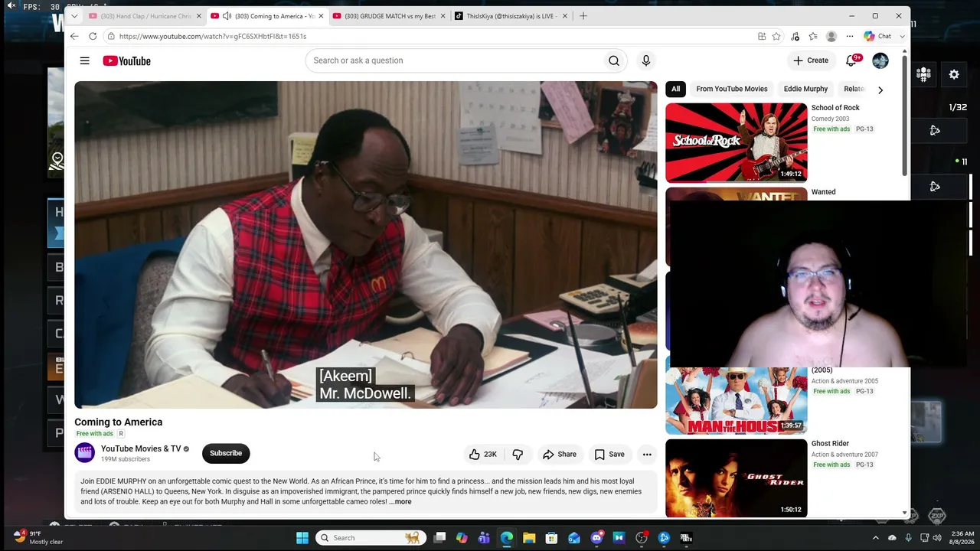The image size is (980, 551).
Task: Open YouTube notifications bell
Action: click(x=851, y=60)
